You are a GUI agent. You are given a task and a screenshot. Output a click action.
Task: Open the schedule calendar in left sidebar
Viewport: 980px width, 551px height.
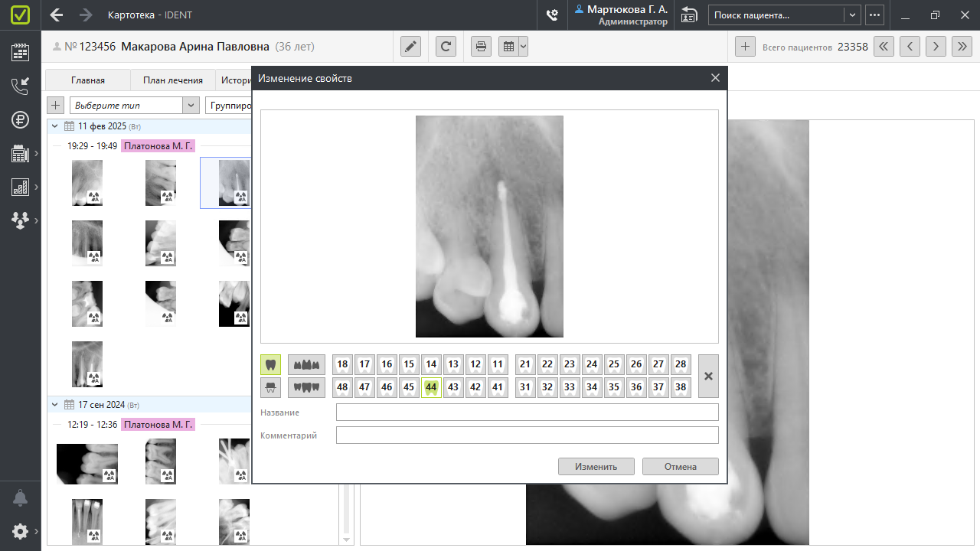click(x=20, y=52)
